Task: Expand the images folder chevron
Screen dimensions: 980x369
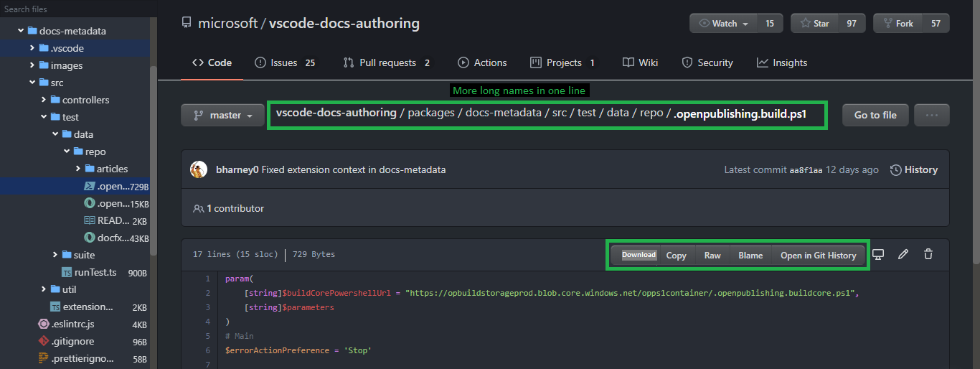Action: (32, 65)
